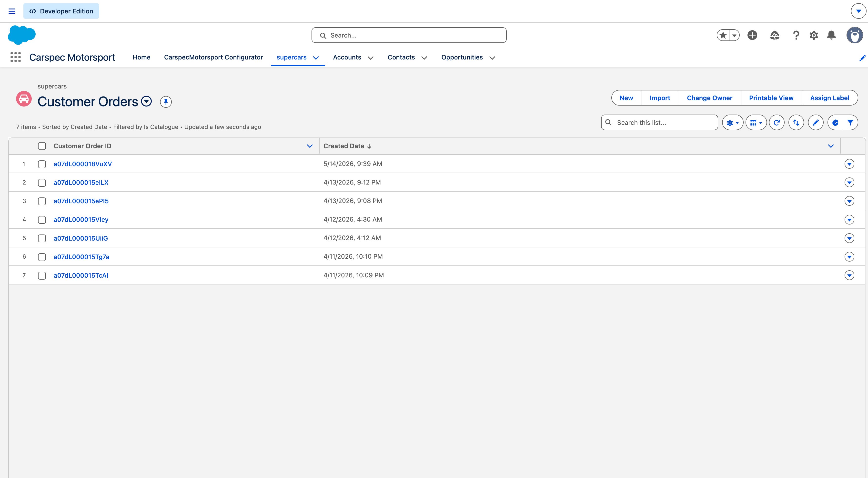Open the Global Actions plus icon

click(752, 35)
